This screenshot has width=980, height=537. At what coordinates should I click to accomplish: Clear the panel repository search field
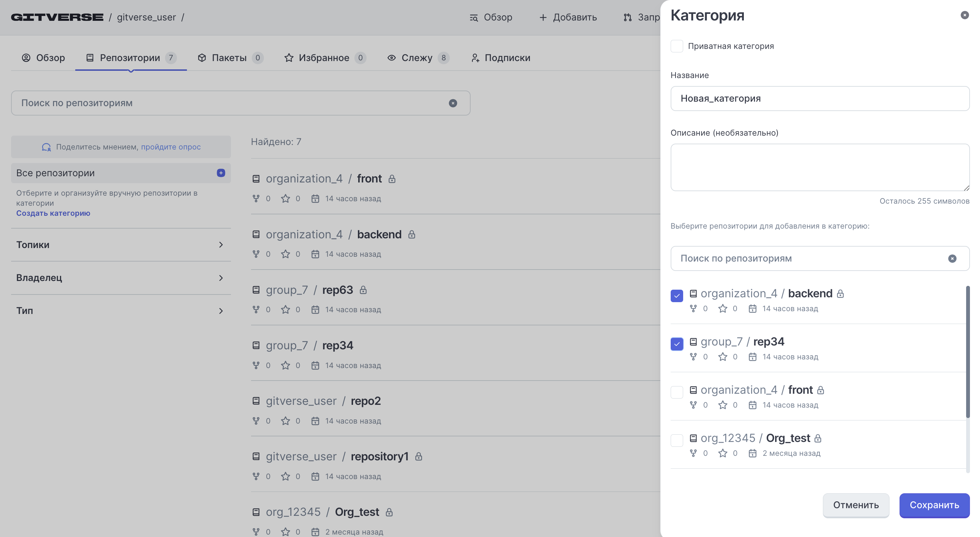point(952,259)
